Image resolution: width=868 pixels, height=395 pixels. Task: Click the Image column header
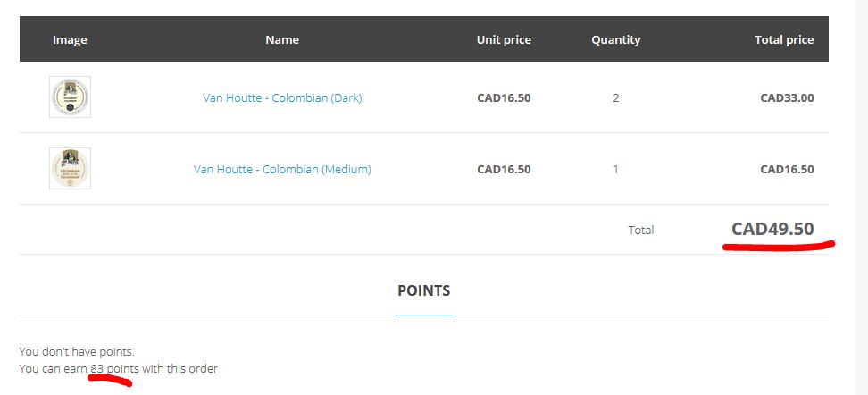70,39
